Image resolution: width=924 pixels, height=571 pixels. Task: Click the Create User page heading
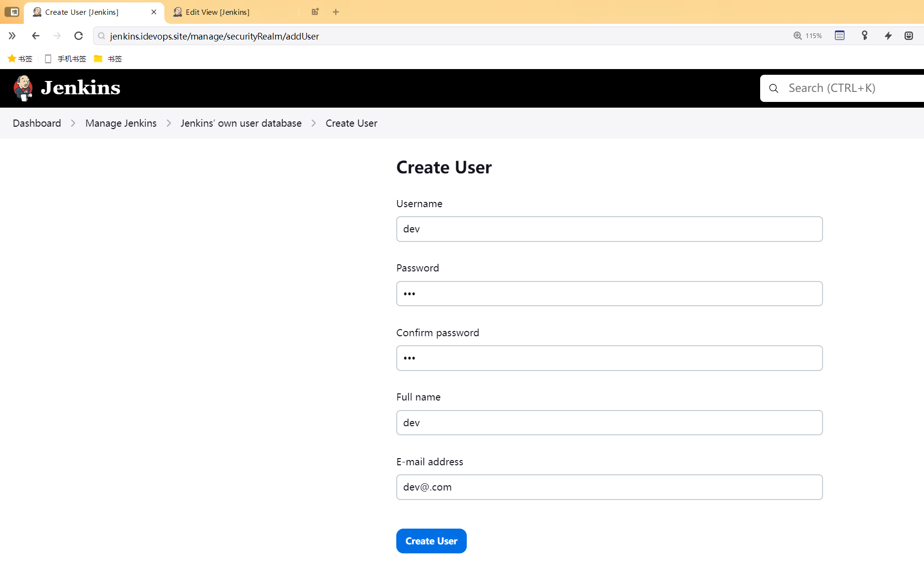click(x=444, y=168)
